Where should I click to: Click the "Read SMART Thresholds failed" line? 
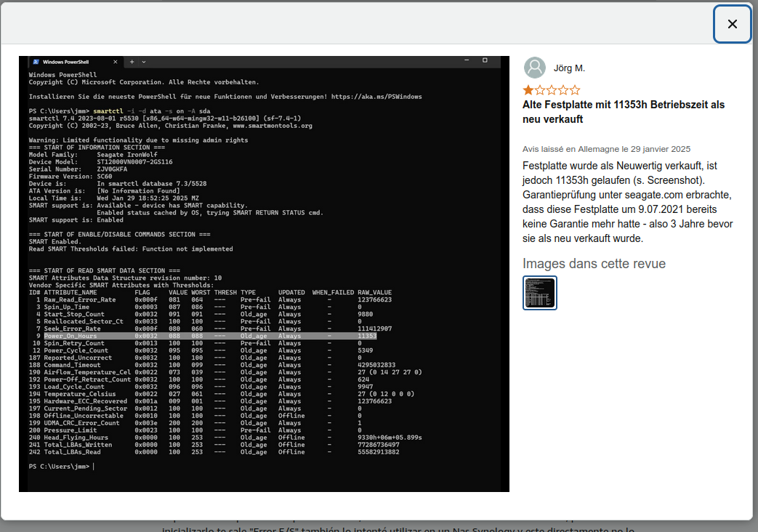click(131, 249)
